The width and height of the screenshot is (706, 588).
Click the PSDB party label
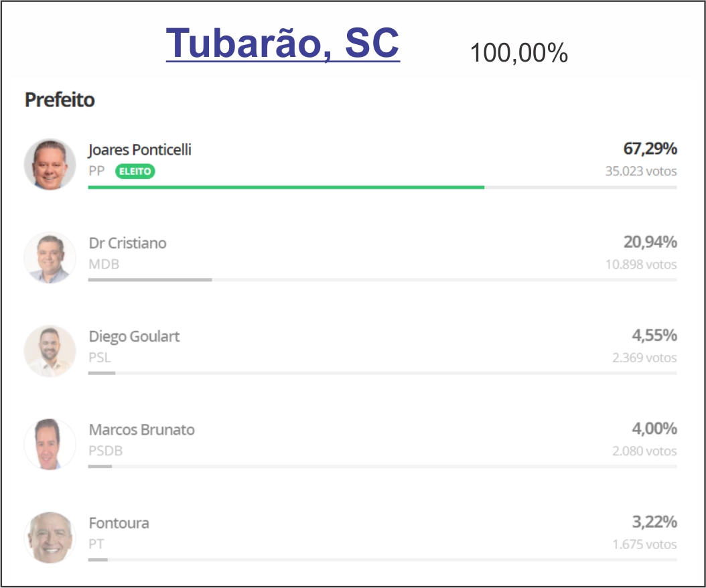pos(105,451)
